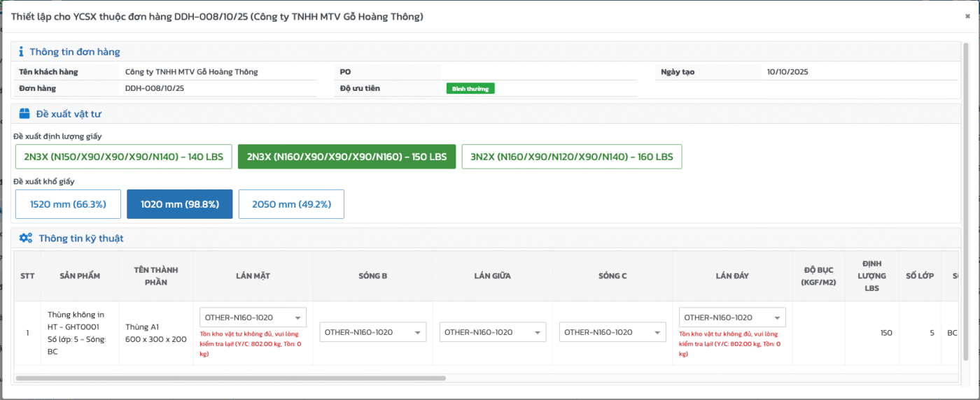Select 2N3X 140 LBS paper weight option
The height and width of the screenshot is (400, 980).
tap(123, 157)
